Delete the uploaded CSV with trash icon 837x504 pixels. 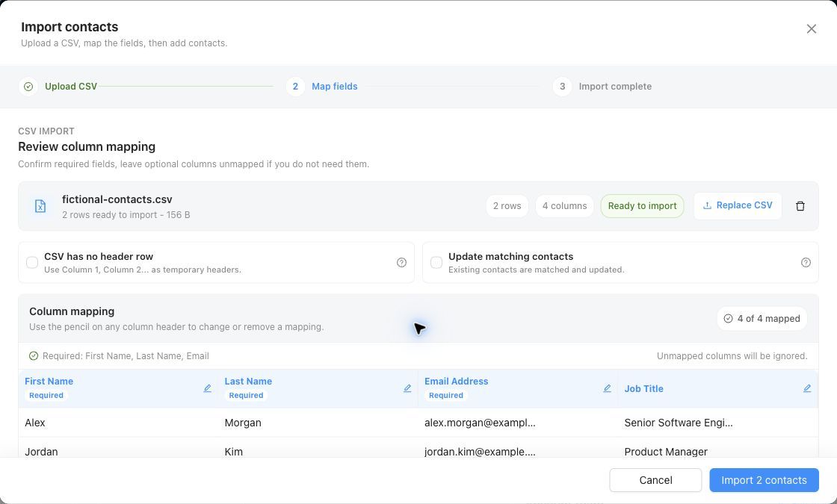[800, 206]
